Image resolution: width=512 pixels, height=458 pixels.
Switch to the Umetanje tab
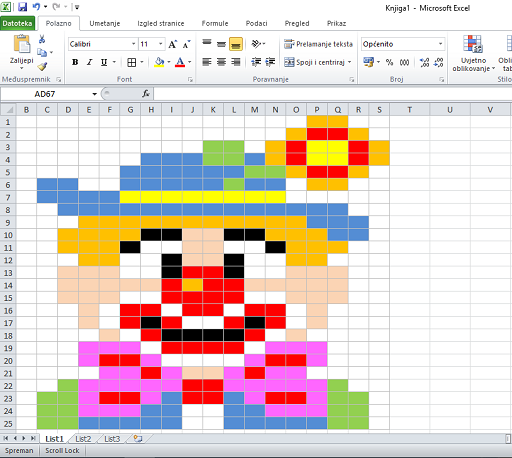(105, 23)
